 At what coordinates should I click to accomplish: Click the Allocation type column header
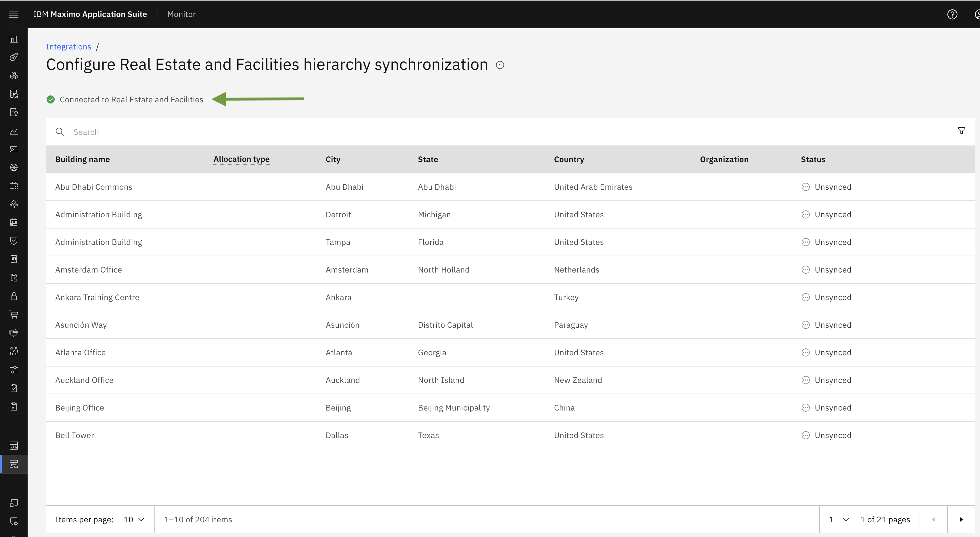pyautogui.click(x=241, y=159)
